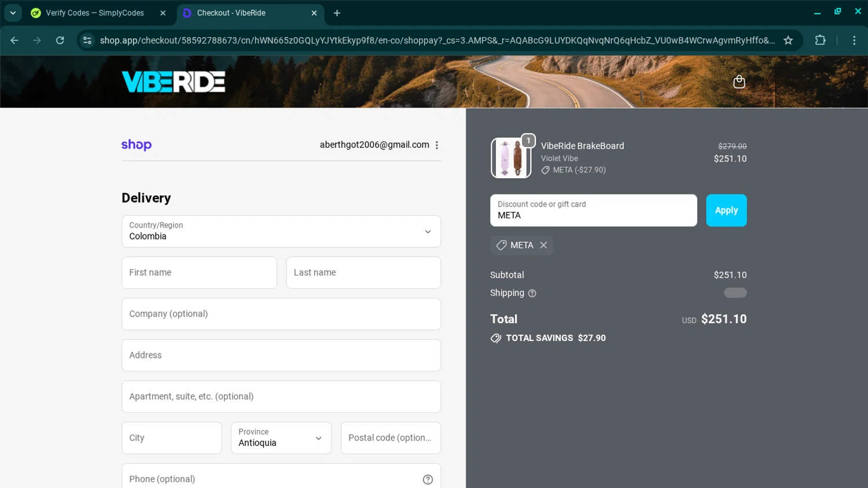This screenshot has width=868, height=488.
Task: Focus the Company (optional) field
Action: (x=281, y=314)
